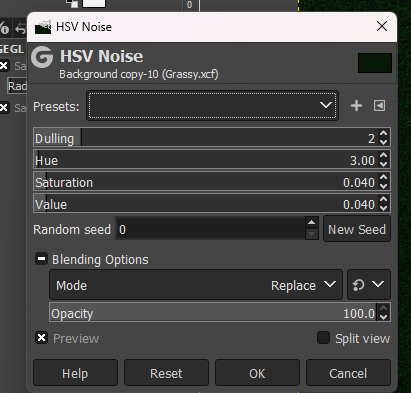Image resolution: width=411 pixels, height=393 pixels.
Task: Enable the Split view checkbox
Action: coord(323,338)
